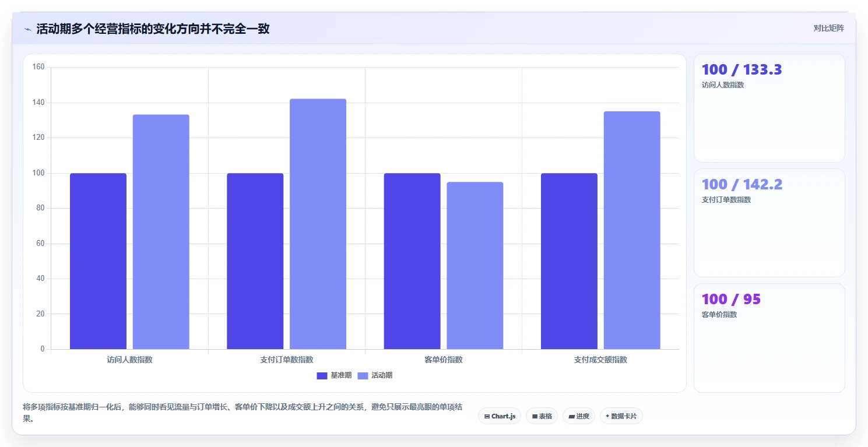
Task: Click the 访问人数指数 x-axis label
Action: point(129,360)
